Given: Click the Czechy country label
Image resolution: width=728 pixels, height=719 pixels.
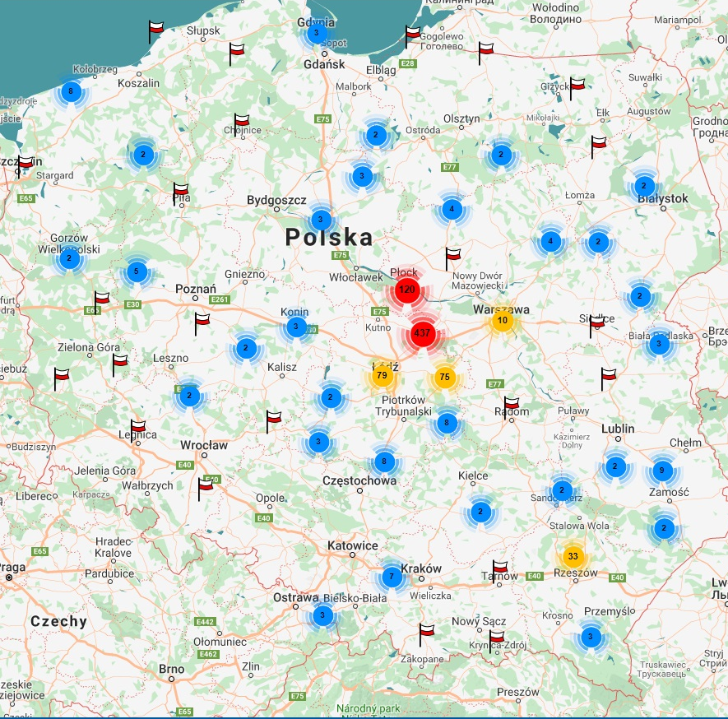Looking at the screenshot, I should [x=58, y=622].
